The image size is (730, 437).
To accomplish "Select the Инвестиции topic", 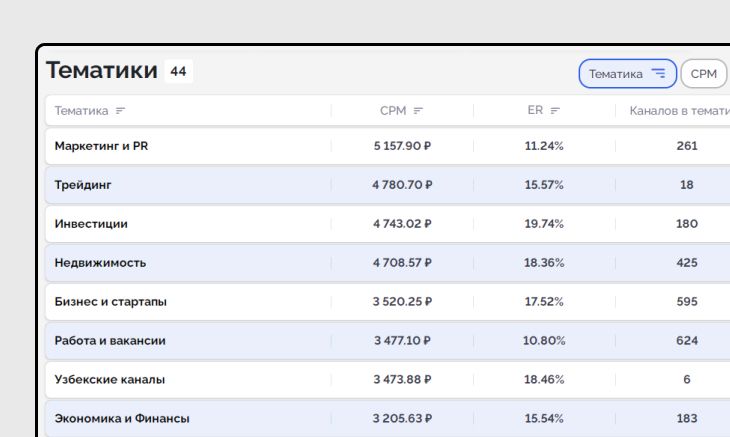I will coord(91,224).
